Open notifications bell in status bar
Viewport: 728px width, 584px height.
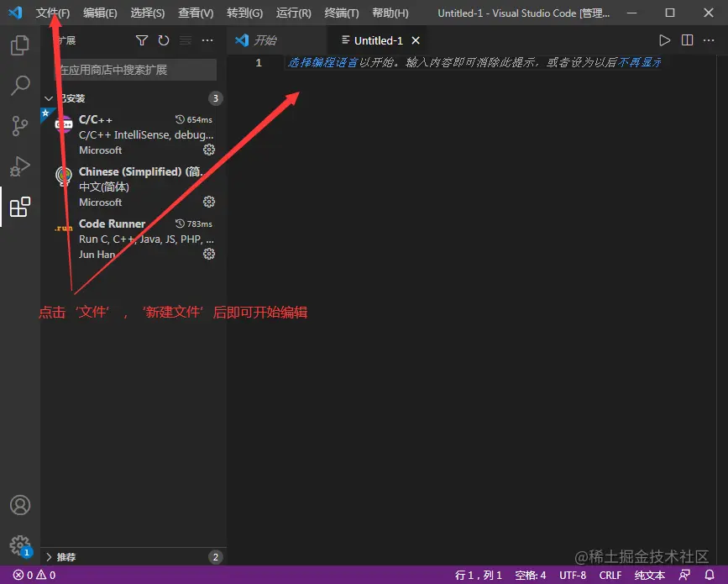pyautogui.click(x=710, y=575)
